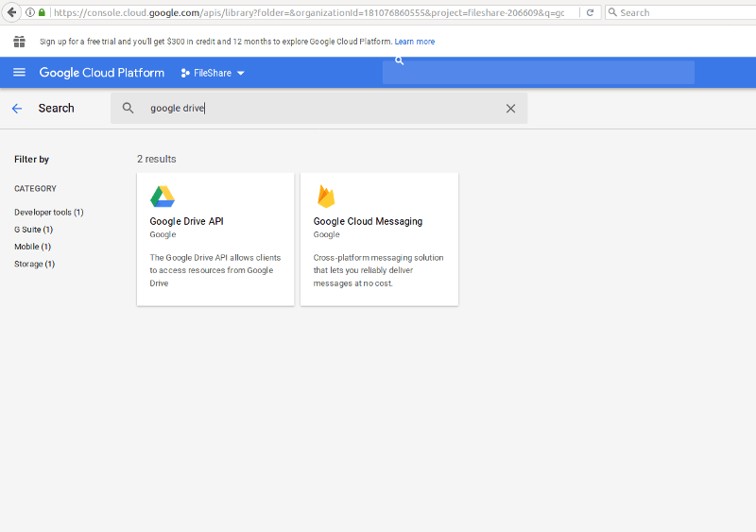Click the free trial banner message
756x532 pixels.
[216, 42]
